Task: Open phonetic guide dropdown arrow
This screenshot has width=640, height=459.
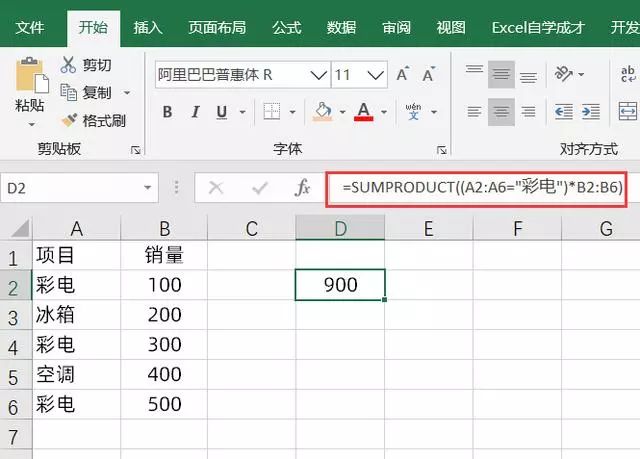Action: [434, 112]
